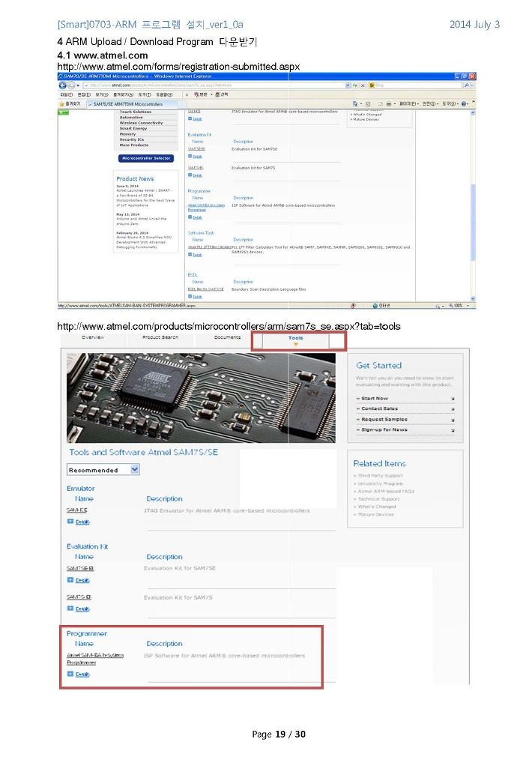Click the search magnifier icon in IE
Screen dimensions: 532x757
tap(466, 85)
